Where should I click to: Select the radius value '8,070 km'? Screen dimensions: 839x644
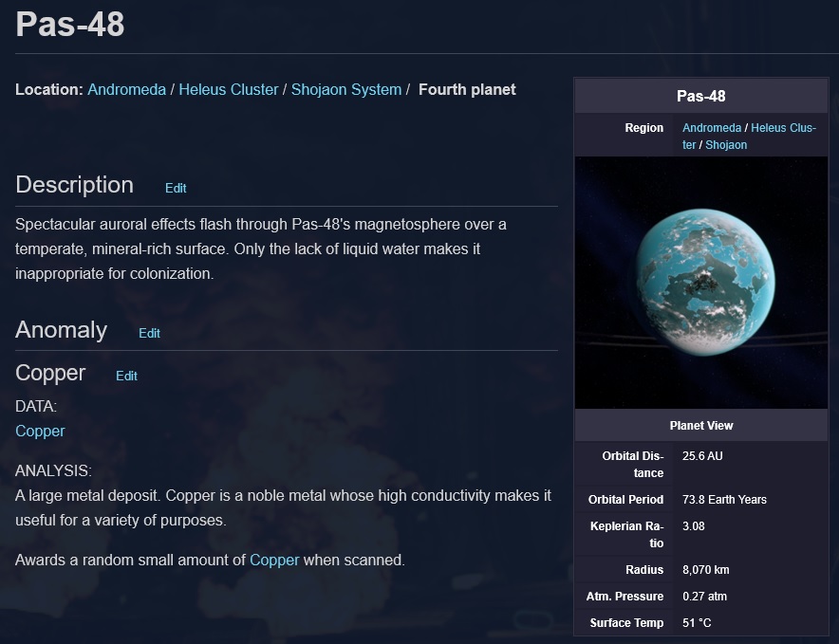tap(706, 570)
